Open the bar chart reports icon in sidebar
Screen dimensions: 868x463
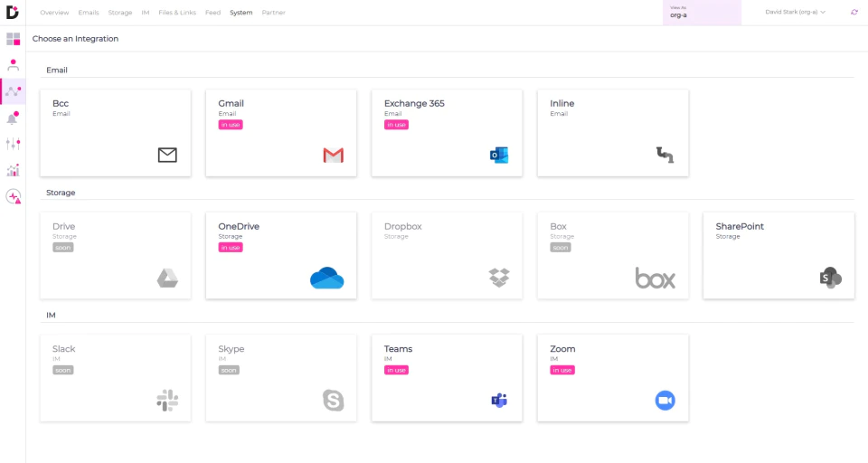coord(14,170)
